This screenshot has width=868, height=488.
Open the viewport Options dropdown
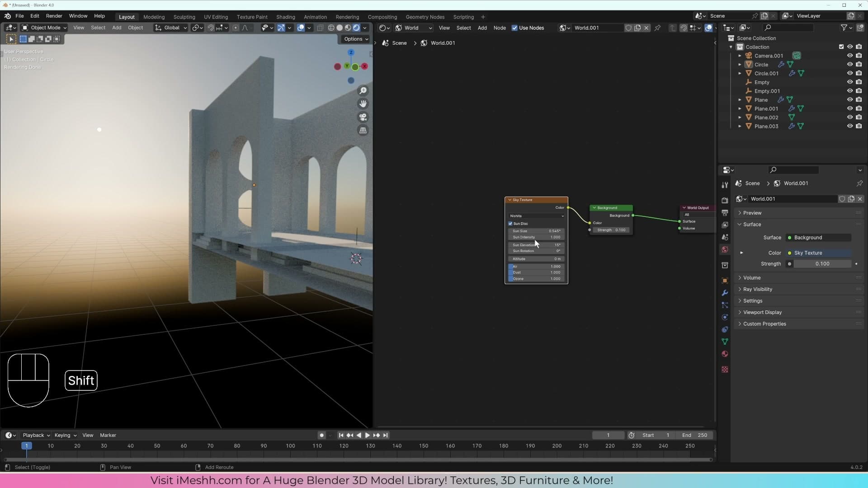tap(356, 39)
